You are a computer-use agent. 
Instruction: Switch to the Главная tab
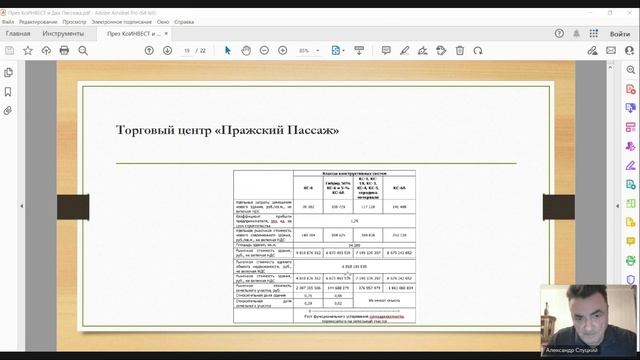click(18, 33)
